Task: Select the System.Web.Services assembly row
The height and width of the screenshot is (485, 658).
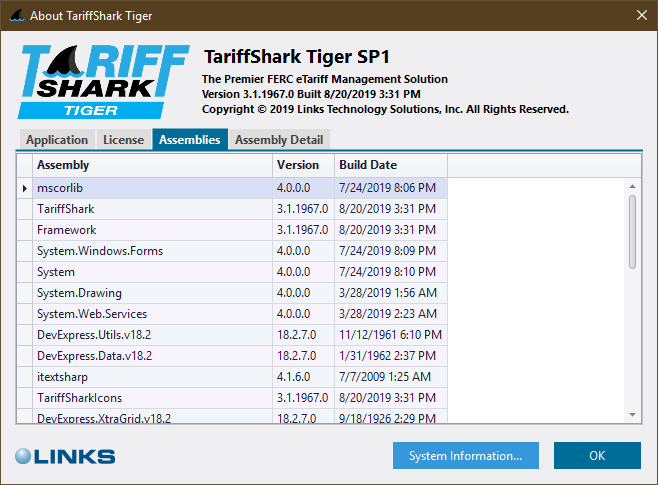Action: [232, 314]
